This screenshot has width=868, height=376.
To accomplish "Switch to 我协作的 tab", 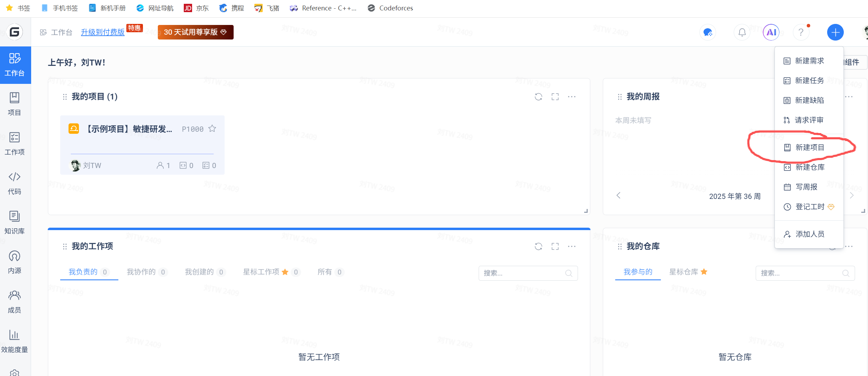I will click(141, 272).
